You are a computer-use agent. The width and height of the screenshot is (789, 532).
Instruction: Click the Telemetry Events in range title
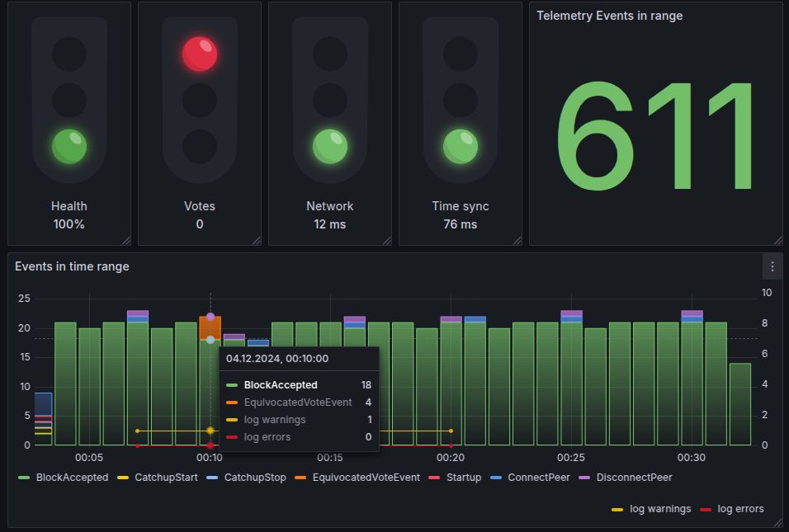click(609, 16)
